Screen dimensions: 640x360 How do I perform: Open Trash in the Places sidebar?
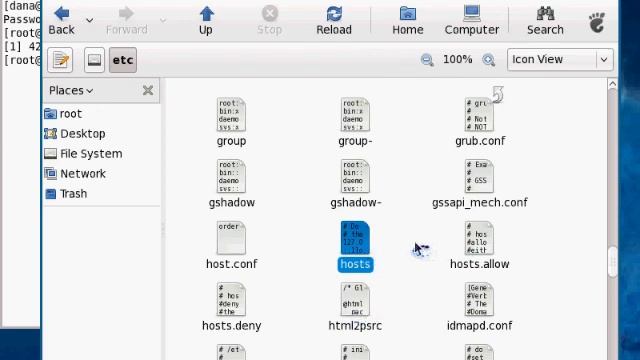coord(66,193)
